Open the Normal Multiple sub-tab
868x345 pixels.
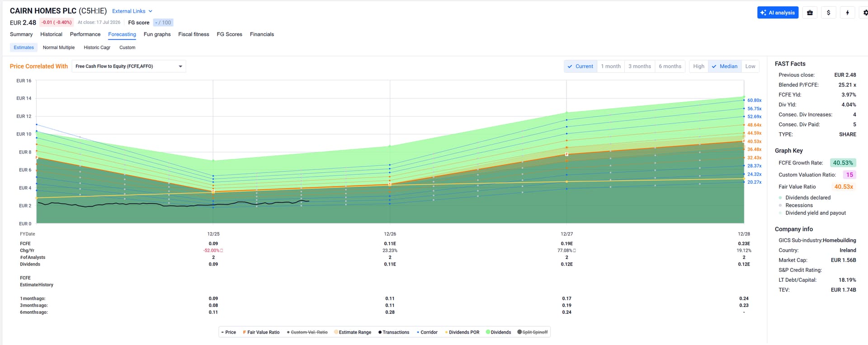coord(59,47)
